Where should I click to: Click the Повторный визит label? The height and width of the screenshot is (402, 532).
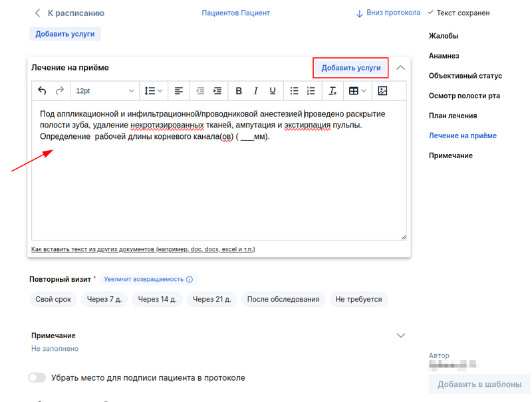click(x=60, y=279)
